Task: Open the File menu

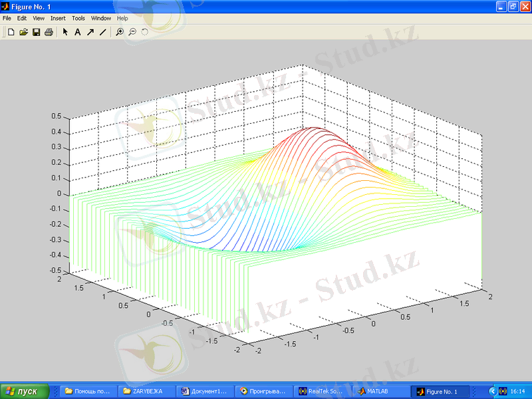Action: click(x=7, y=19)
